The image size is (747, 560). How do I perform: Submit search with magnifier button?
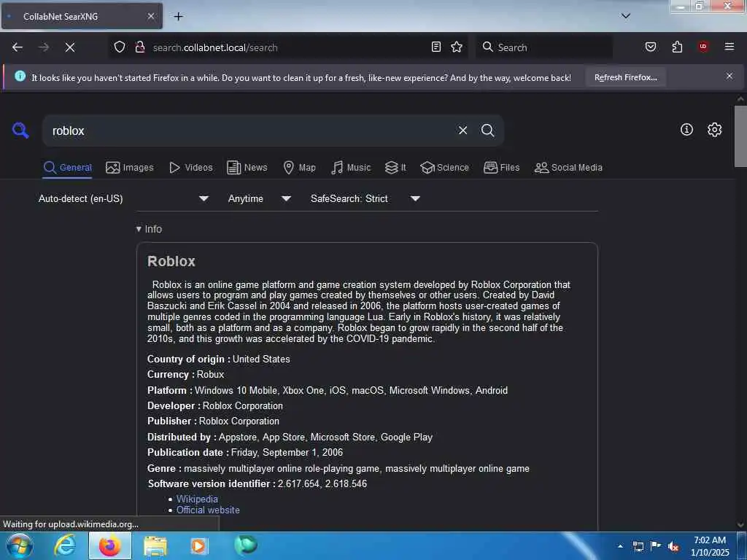coord(487,131)
